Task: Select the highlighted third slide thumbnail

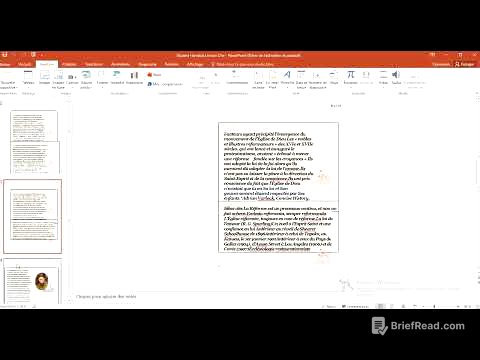Action: 33,216
